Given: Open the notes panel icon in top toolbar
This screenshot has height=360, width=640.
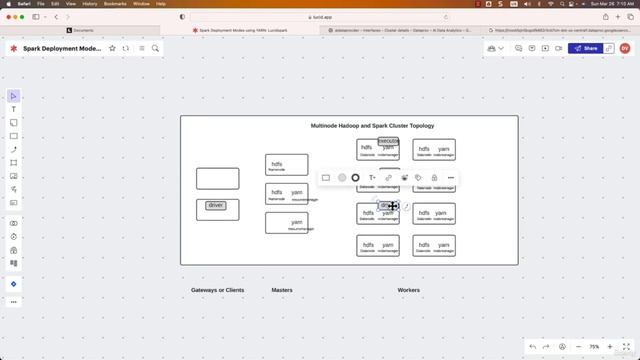Looking at the screenshot, I should click(532, 48).
